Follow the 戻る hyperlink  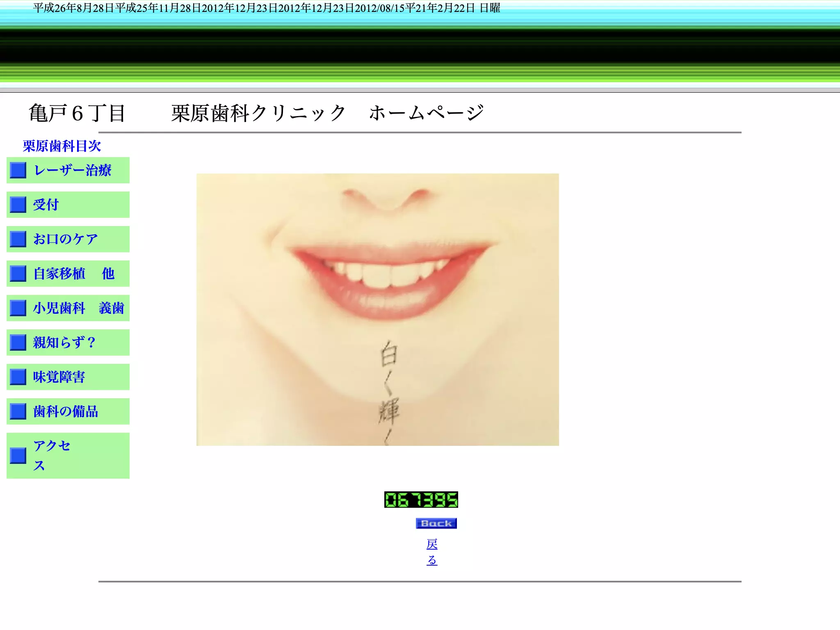click(x=432, y=552)
